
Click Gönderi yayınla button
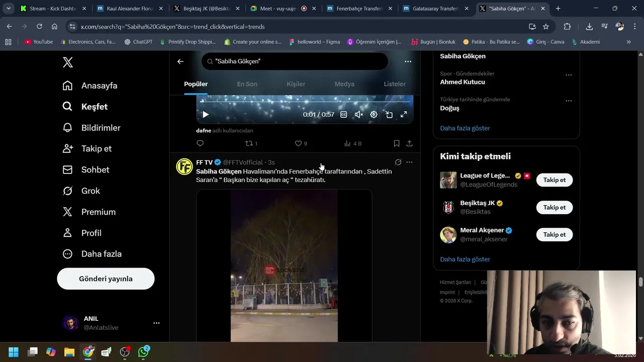click(106, 279)
